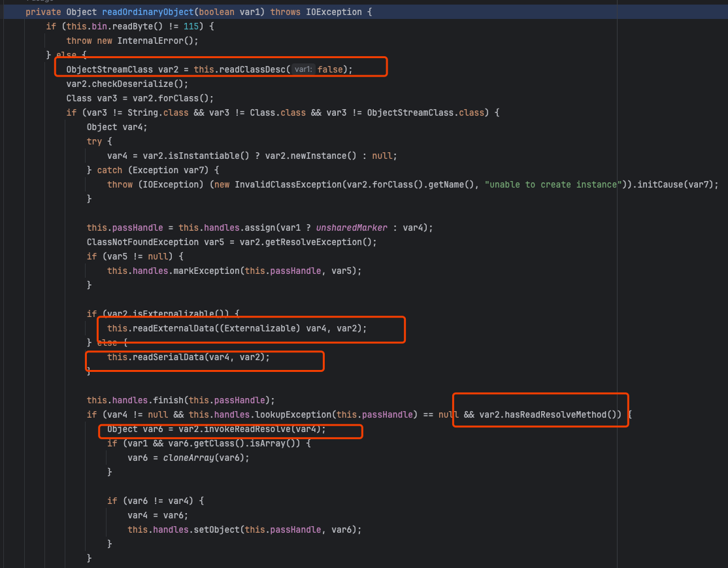The height and width of the screenshot is (568, 728).
Task: Click the hasReadResolveMethod call
Action: tap(558, 414)
